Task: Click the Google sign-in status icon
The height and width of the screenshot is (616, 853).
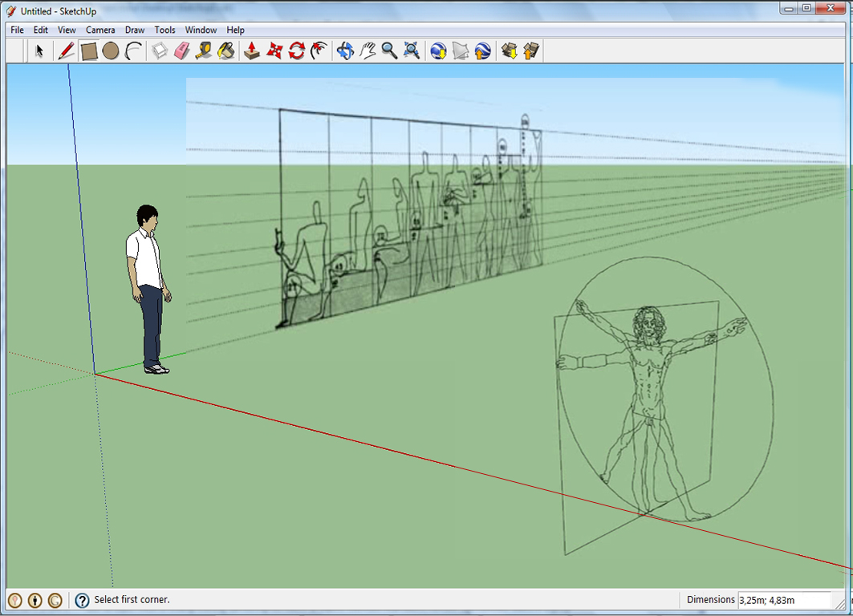Action: (55, 600)
